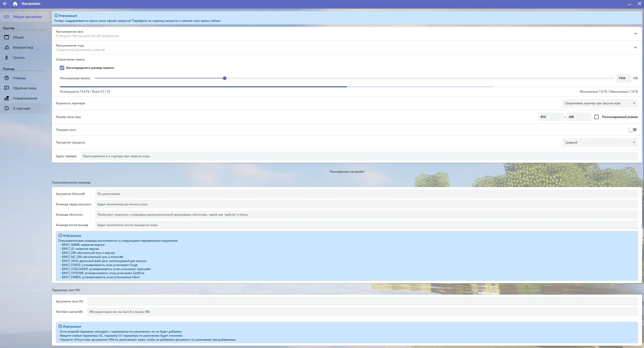Image resolution: width=644 pixels, height=348 pixels.
Task: Open the О лаунчере sidebar item
Action: (22, 108)
